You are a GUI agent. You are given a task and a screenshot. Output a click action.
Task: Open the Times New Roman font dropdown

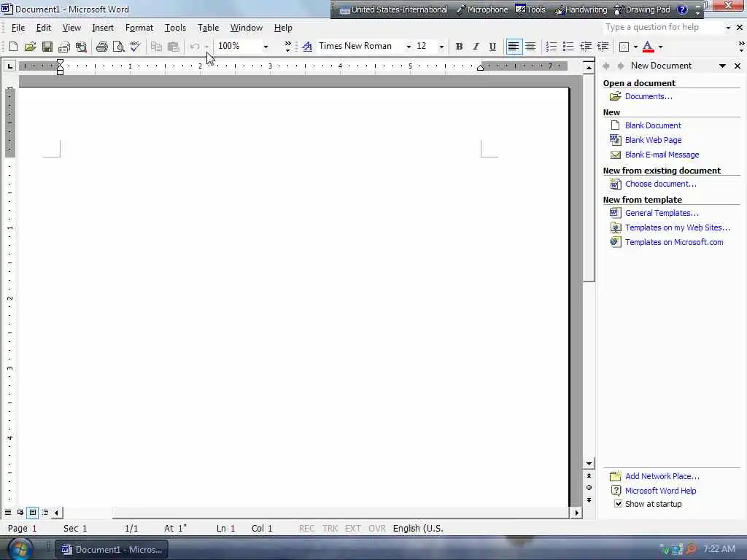click(409, 47)
